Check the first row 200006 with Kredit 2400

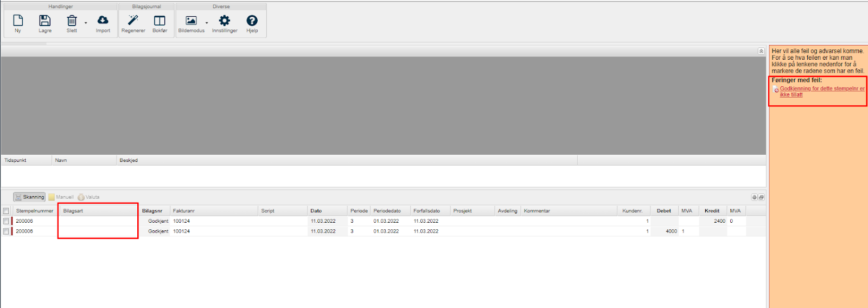coord(6,221)
